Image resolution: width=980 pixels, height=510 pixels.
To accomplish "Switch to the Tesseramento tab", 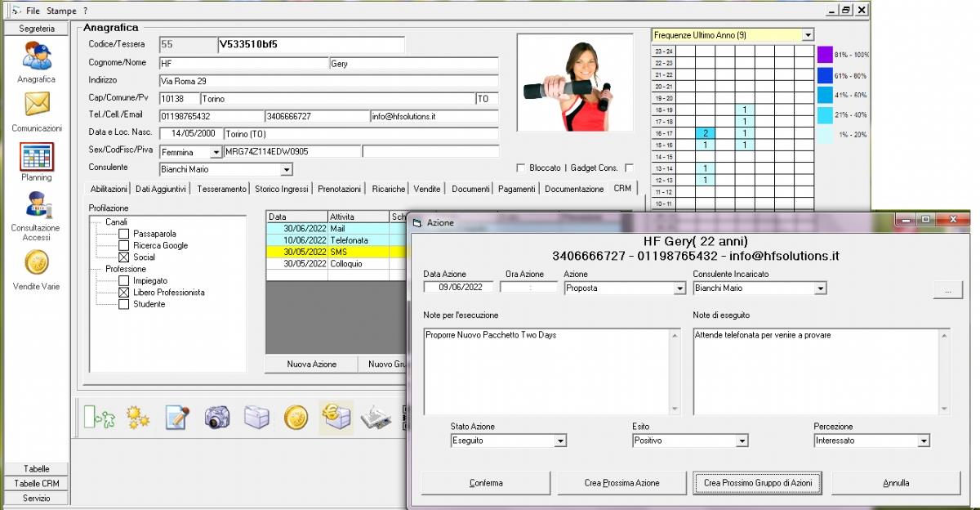I will click(221, 189).
